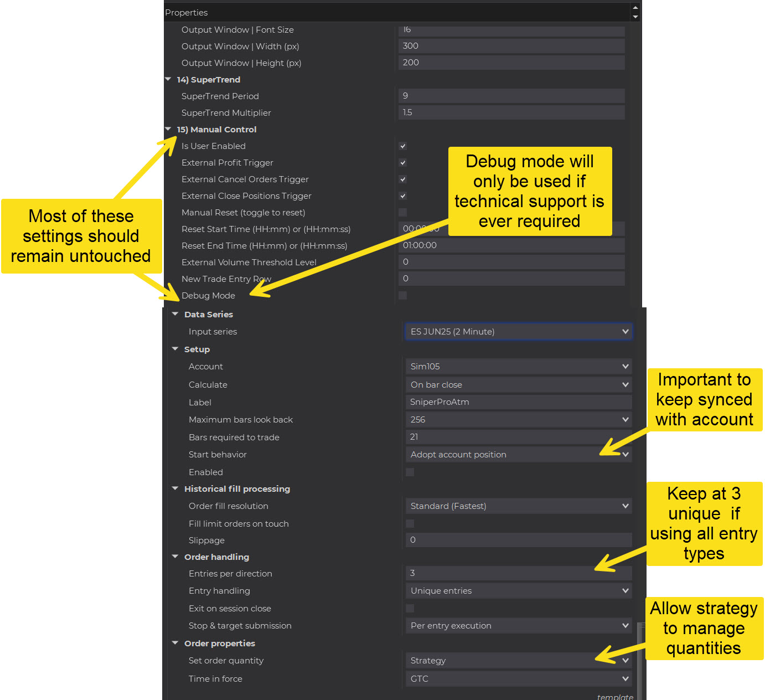This screenshot has width=765, height=700.
Task: Collapse Historical fill processing section
Action: [175, 488]
